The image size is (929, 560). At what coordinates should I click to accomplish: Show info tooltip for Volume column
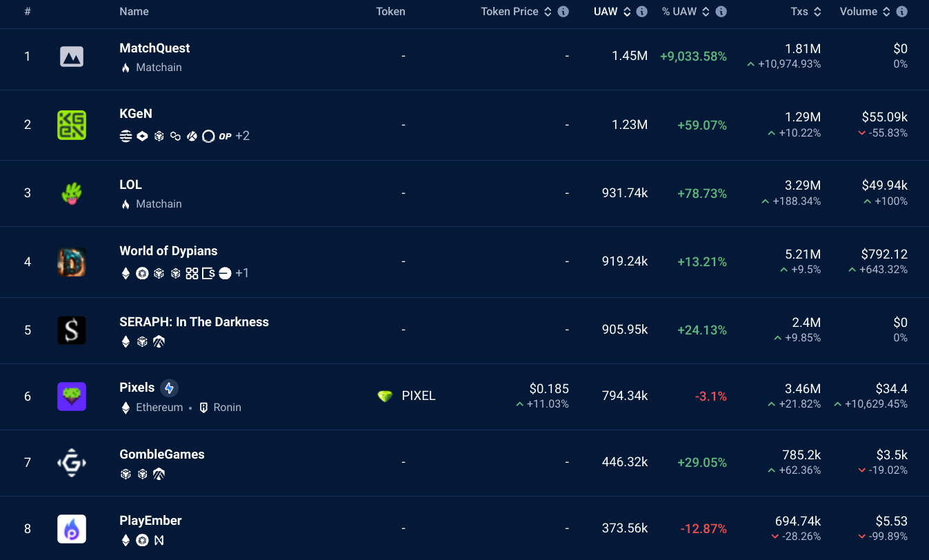[901, 12]
